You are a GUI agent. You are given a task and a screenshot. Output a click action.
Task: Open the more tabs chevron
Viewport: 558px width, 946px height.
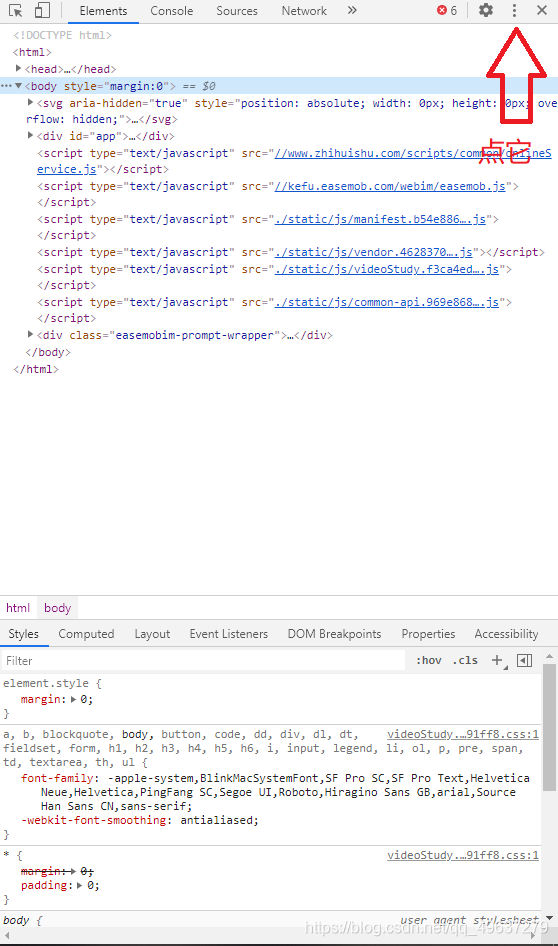[x=352, y=10]
